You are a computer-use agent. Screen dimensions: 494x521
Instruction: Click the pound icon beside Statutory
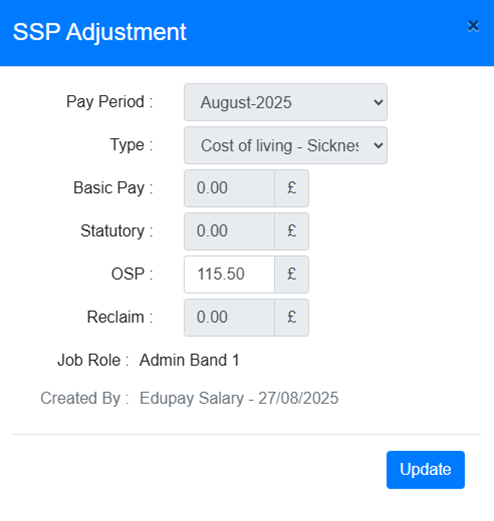[292, 231]
